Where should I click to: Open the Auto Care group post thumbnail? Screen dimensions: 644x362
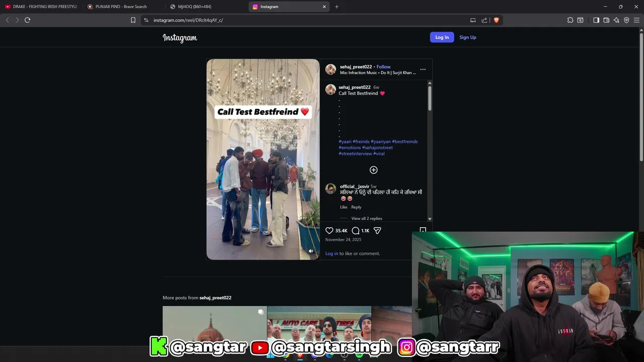coord(319,325)
